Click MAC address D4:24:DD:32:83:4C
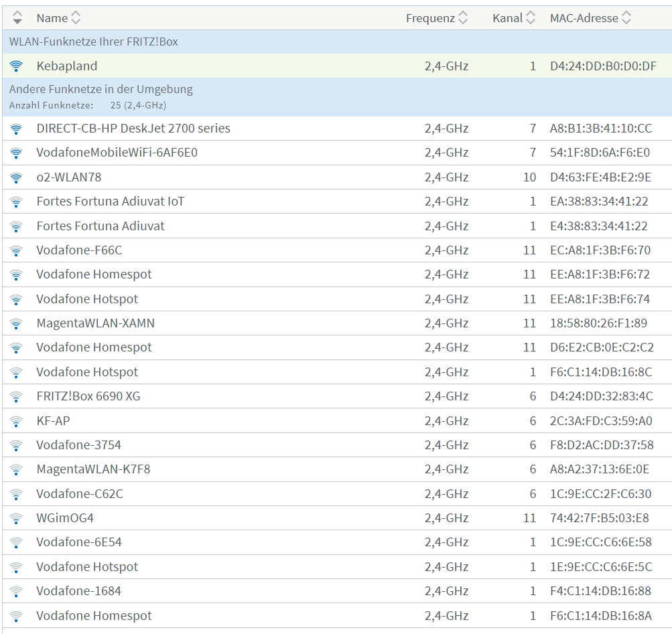The image size is (672, 634). [602, 396]
